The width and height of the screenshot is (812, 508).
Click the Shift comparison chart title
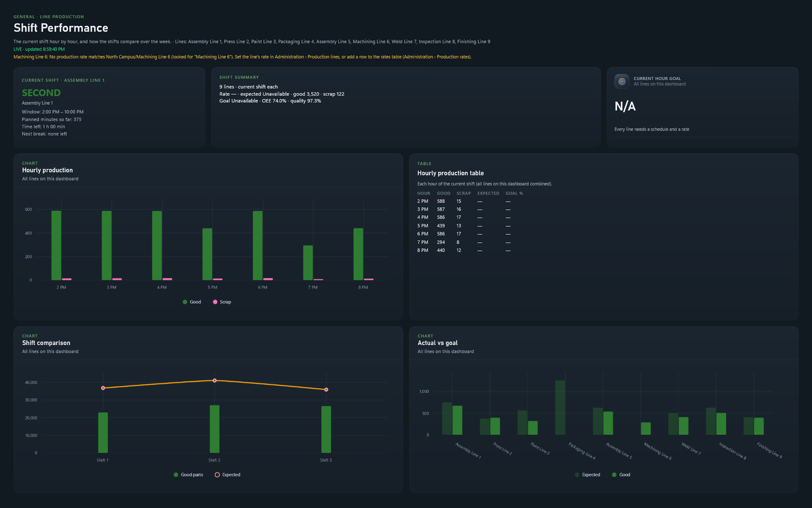(x=46, y=343)
